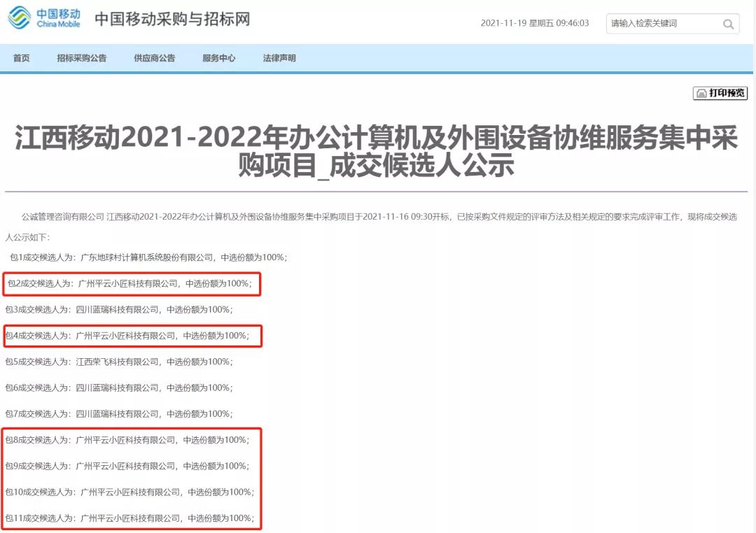Image resolution: width=756 pixels, height=533 pixels.
Task: Click the 包11成交候选人 line
Action: (x=129, y=518)
